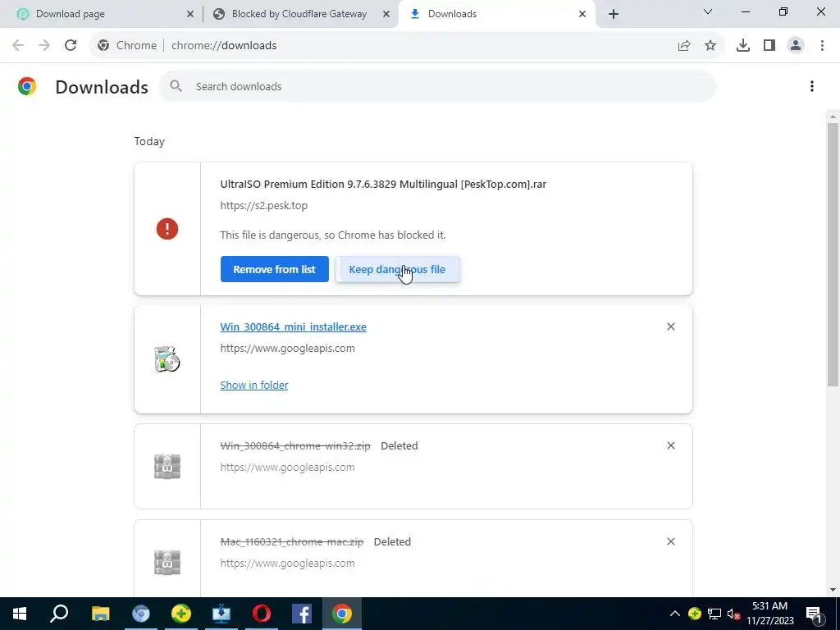This screenshot has width=840, height=630.
Task: Click Keep dangerous file button
Action: pyautogui.click(x=397, y=269)
